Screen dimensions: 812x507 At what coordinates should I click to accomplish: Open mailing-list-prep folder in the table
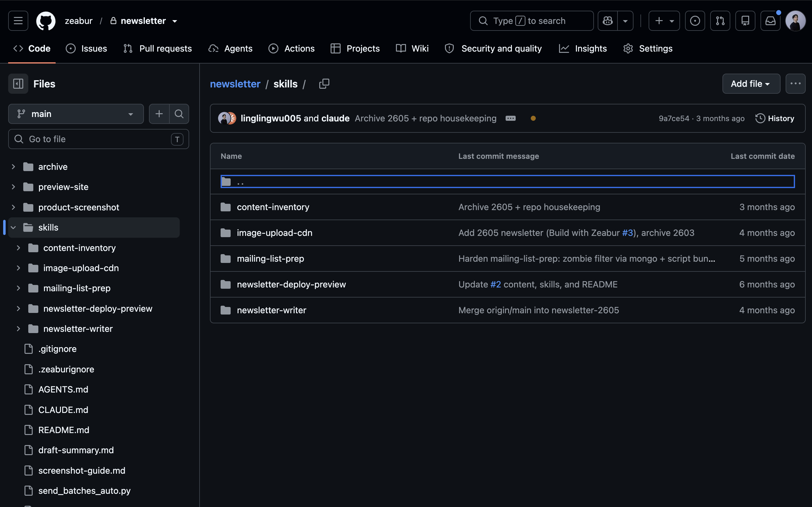[x=271, y=259]
